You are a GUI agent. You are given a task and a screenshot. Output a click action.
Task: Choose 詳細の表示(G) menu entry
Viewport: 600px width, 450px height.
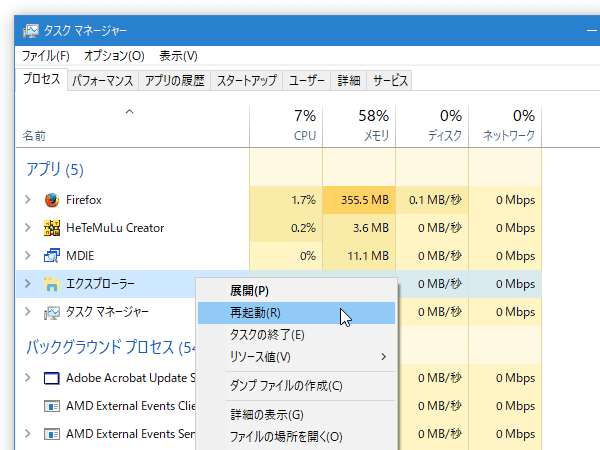coord(297,415)
